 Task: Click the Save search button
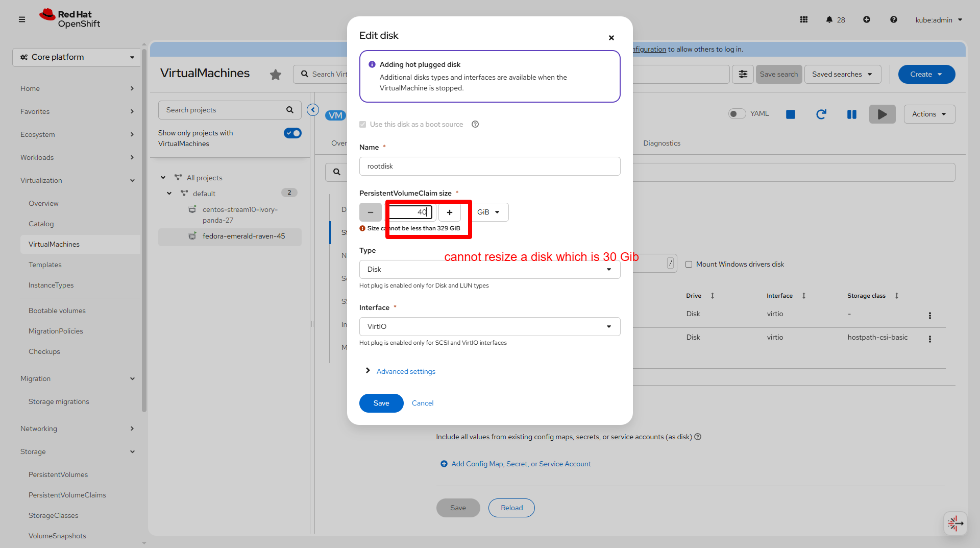pyautogui.click(x=779, y=74)
